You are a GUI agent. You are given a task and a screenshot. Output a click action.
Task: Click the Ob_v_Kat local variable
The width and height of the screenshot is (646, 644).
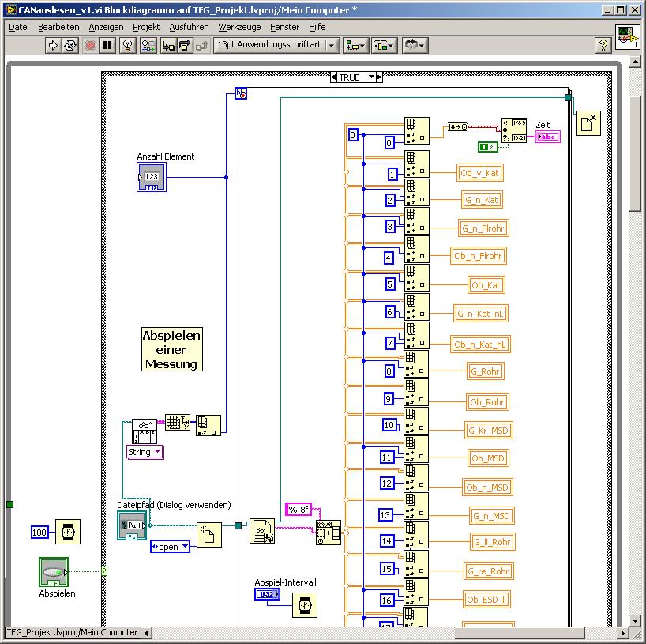[480, 173]
